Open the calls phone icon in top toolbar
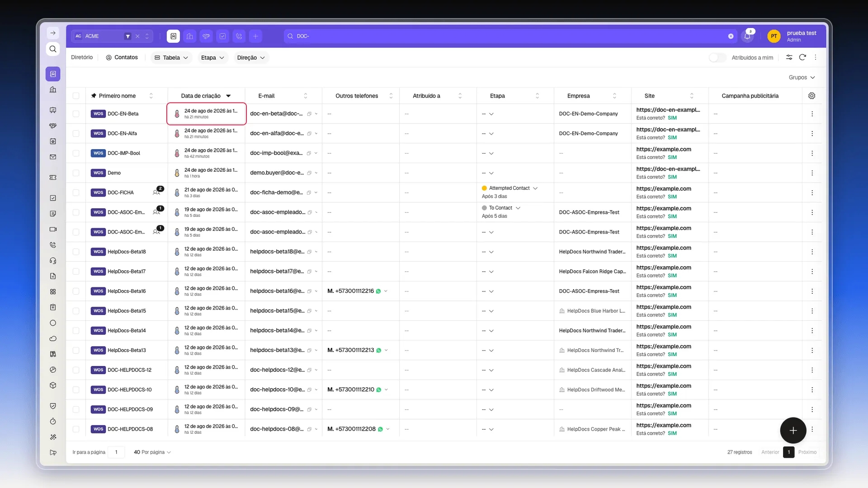This screenshot has width=868, height=488. [239, 36]
